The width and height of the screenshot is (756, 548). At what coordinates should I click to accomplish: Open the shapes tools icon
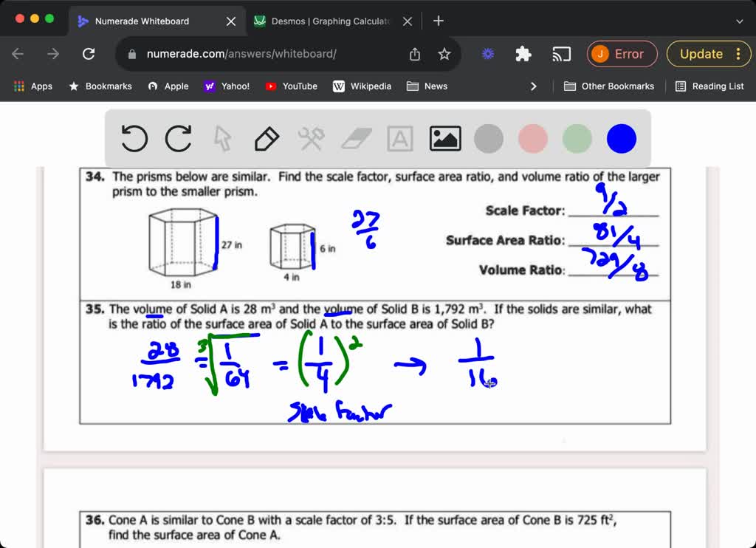tap(311, 138)
